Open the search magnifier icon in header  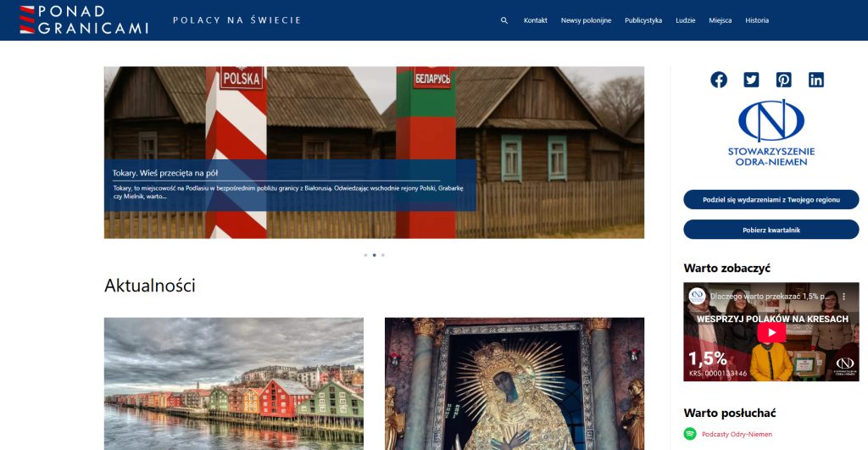(504, 20)
